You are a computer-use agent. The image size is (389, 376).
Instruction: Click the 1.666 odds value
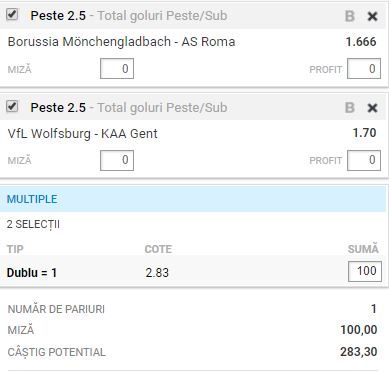click(x=361, y=42)
